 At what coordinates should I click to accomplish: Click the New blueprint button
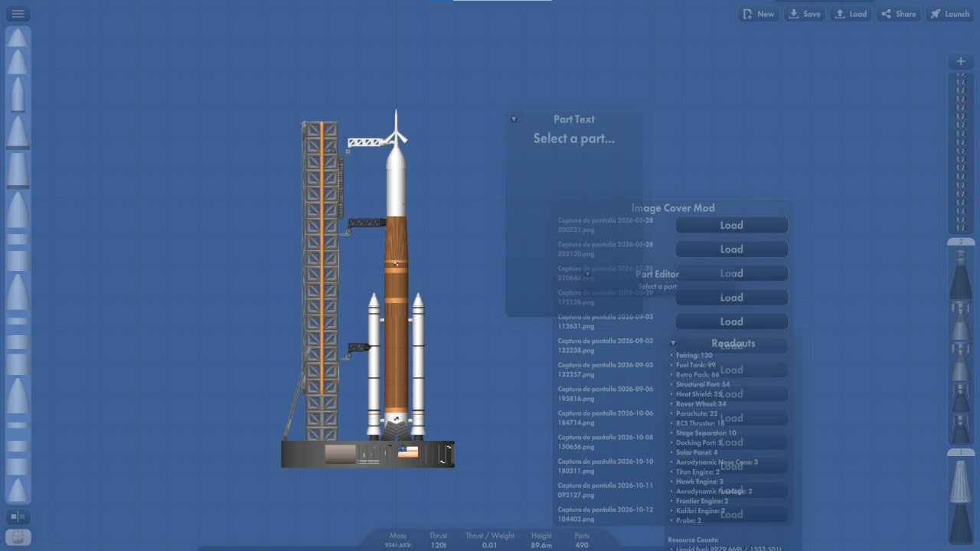click(x=758, y=14)
